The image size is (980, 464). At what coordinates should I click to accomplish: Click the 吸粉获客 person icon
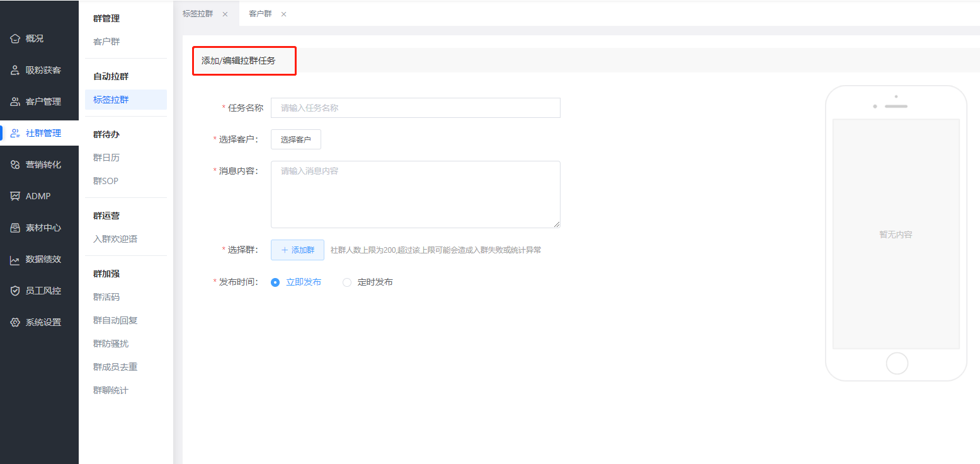pos(15,70)
